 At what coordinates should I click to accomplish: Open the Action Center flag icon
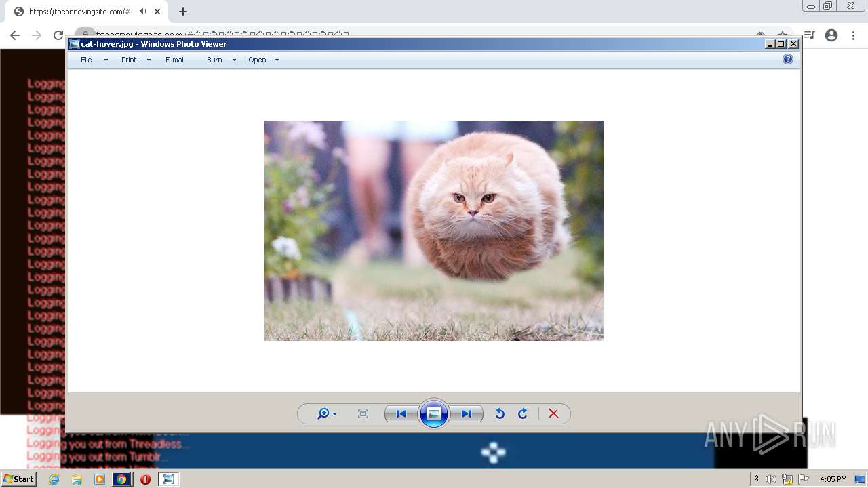(x=804, y=479)
